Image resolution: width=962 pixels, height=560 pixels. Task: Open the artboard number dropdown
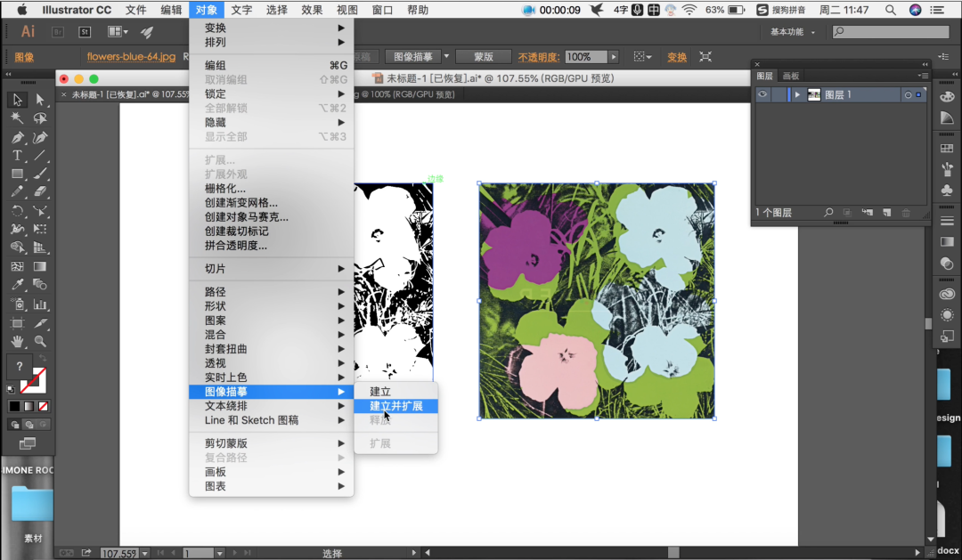click(220, 553)
